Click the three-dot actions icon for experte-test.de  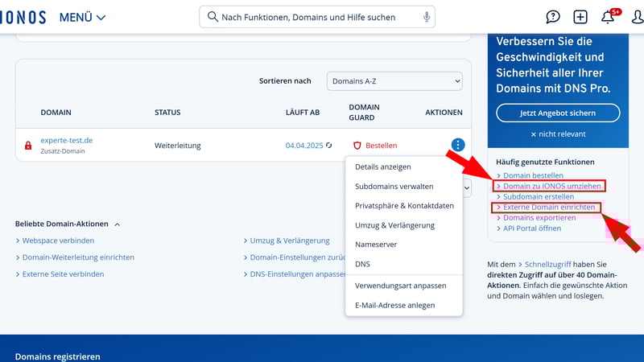(457, 145)
